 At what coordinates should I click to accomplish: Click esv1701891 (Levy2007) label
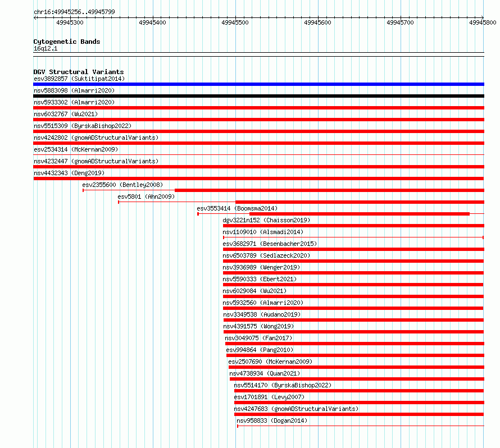pos(269,397)
